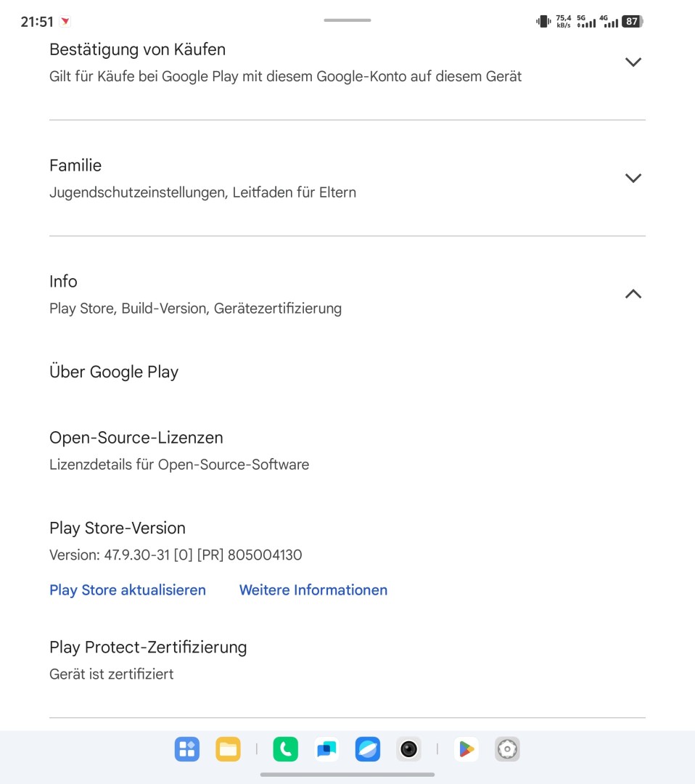Open the Camera app in dock
The width and height of the screenshot is (695, 784).
point(409,749)
